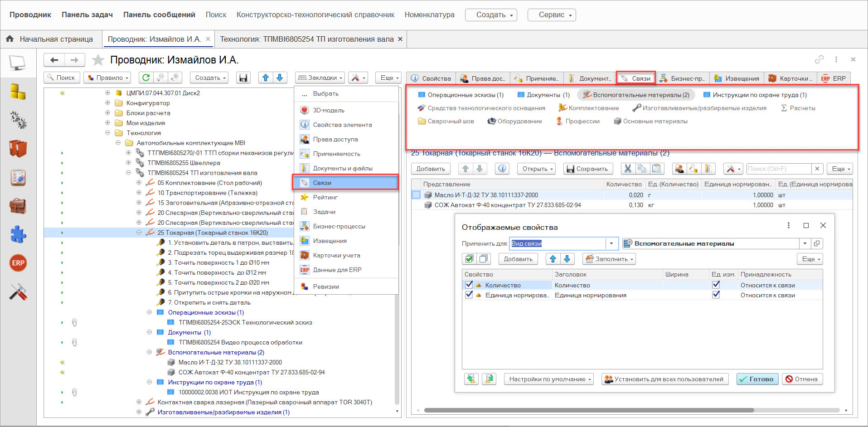Click the Поиск (Ctrl+F) search field
This screenshot has width=868, height=427.
[x=779, y=169]
